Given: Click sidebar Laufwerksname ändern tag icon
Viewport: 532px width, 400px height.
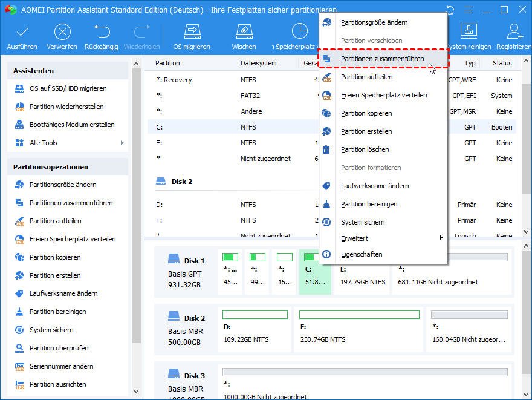Looking at the screenshot, I should point(19,293).
